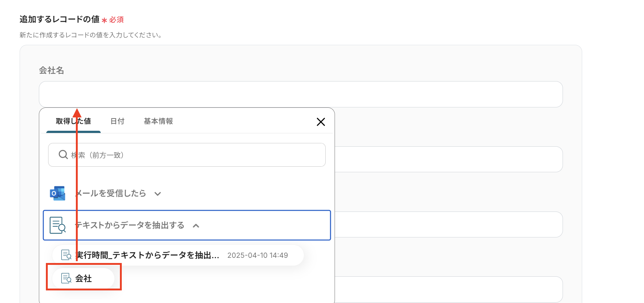Click the テキストからデータを抽出する step label
The width and height of the screenshot is (644, 303).
pos(130,225)
